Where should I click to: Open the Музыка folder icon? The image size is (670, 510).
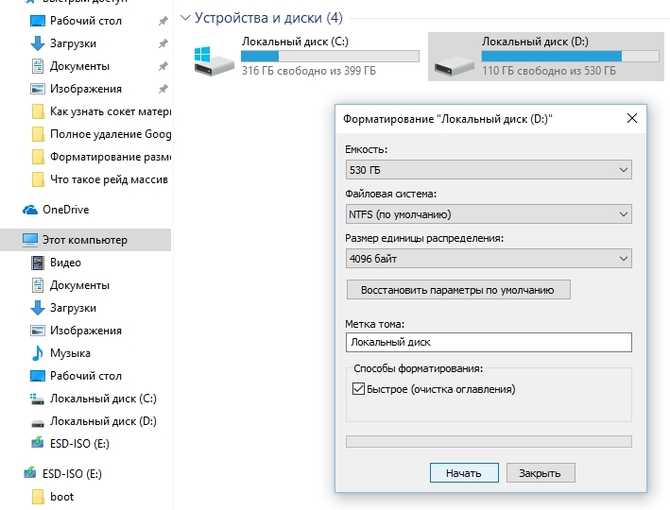38,353
